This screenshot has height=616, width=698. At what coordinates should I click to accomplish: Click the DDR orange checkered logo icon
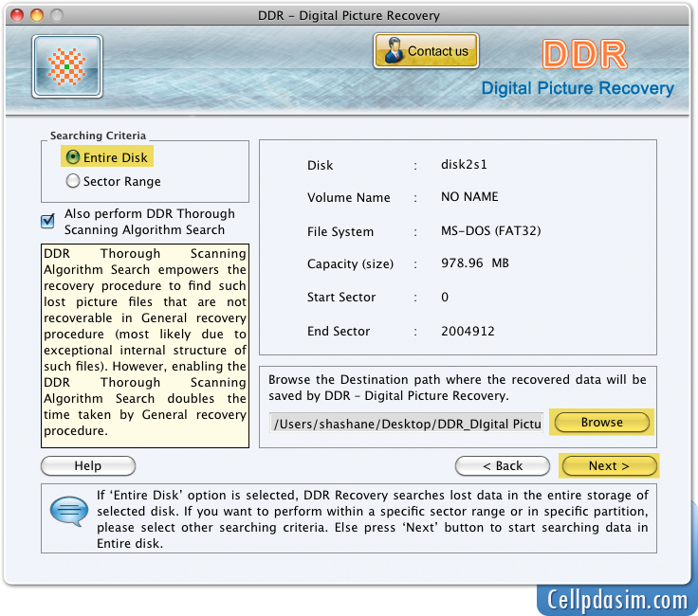click(x=66, y=66)
